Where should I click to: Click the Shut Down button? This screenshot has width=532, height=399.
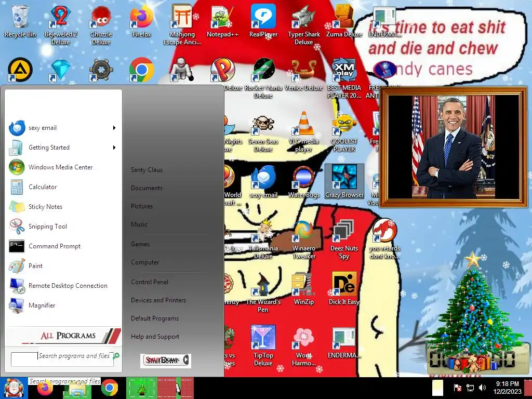[x=162, y=360]
